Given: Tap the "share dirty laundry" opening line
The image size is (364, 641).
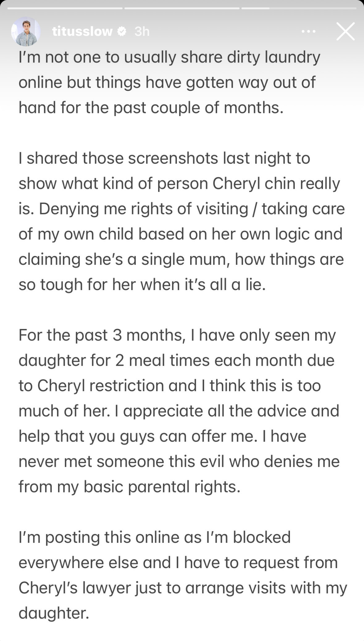Looking at the screenshot, I should point(169,57).
